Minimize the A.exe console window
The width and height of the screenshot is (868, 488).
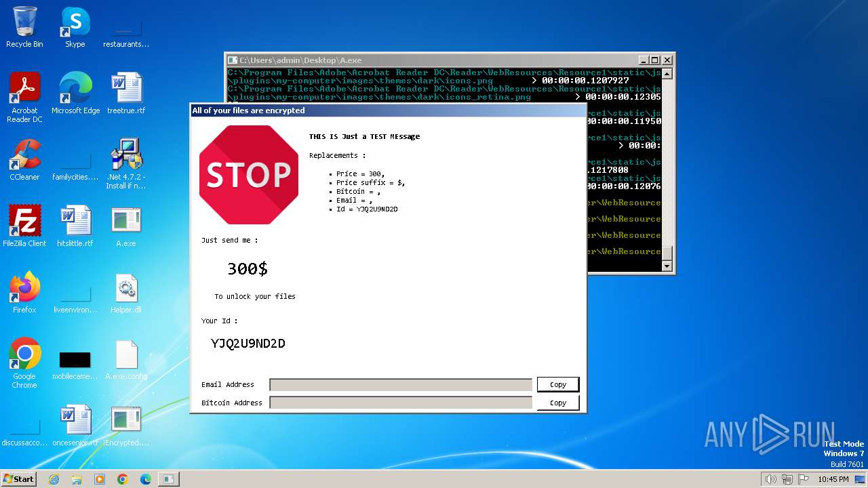tap(644, 60)
